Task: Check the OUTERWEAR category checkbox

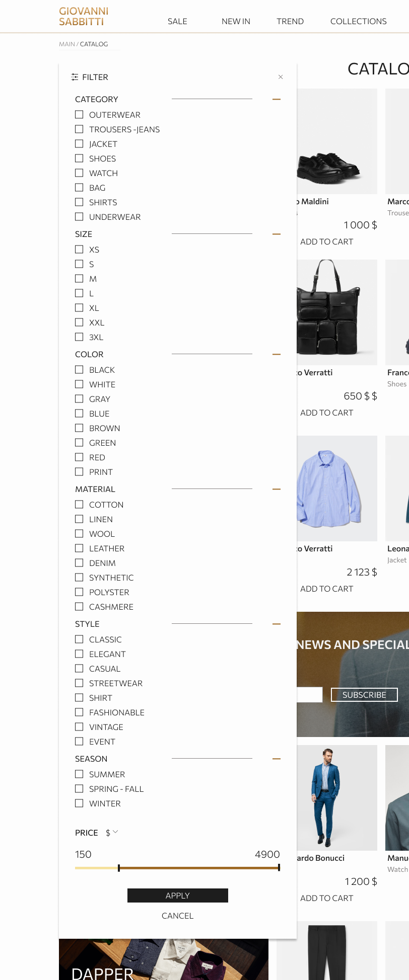Action: [79, 115]
